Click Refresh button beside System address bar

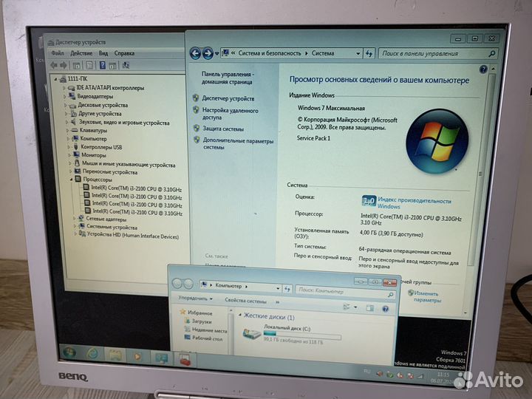[x=369, y=54]
